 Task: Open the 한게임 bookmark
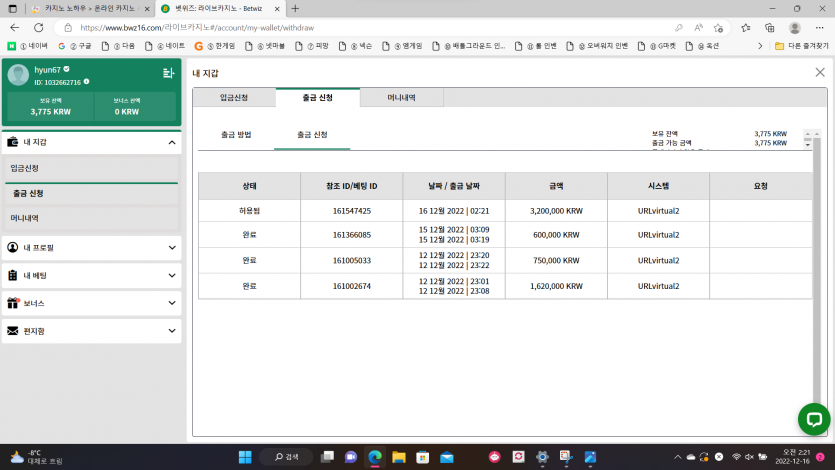click(x=215, y=46)
